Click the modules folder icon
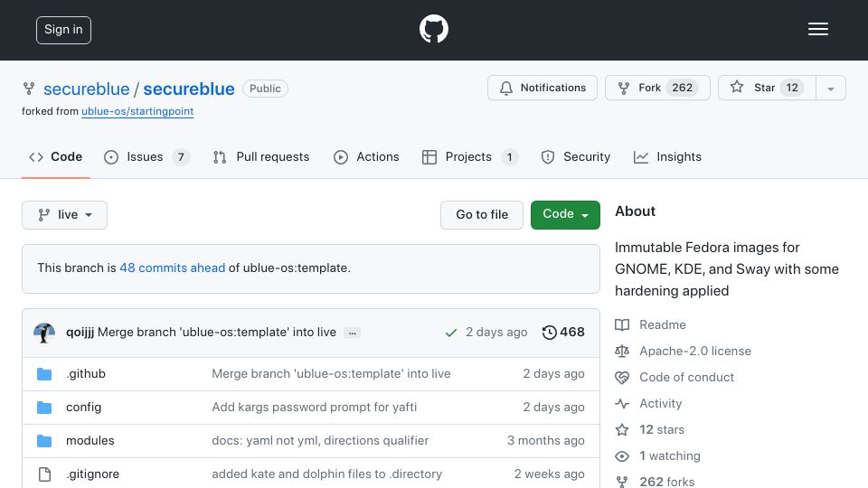868x488 pixels. 44,441
